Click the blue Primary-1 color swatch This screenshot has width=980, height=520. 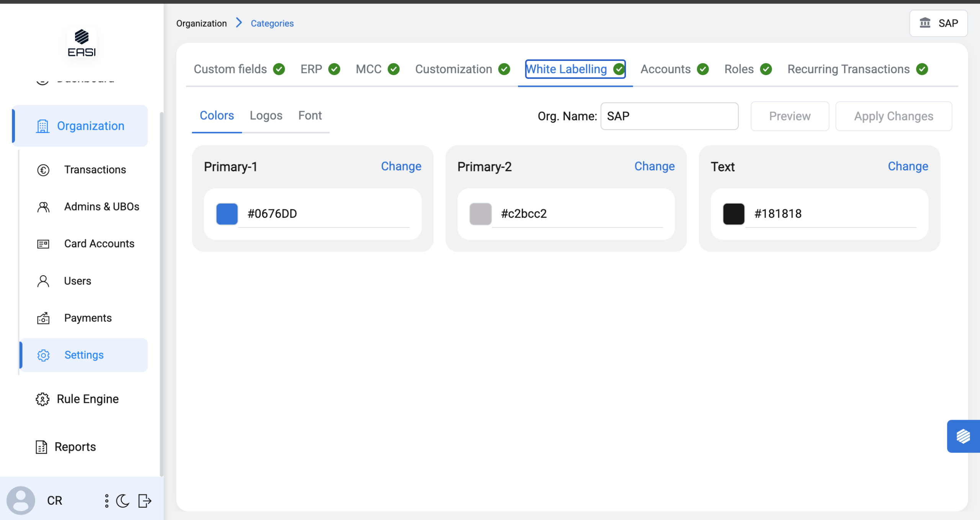[227, 214]
